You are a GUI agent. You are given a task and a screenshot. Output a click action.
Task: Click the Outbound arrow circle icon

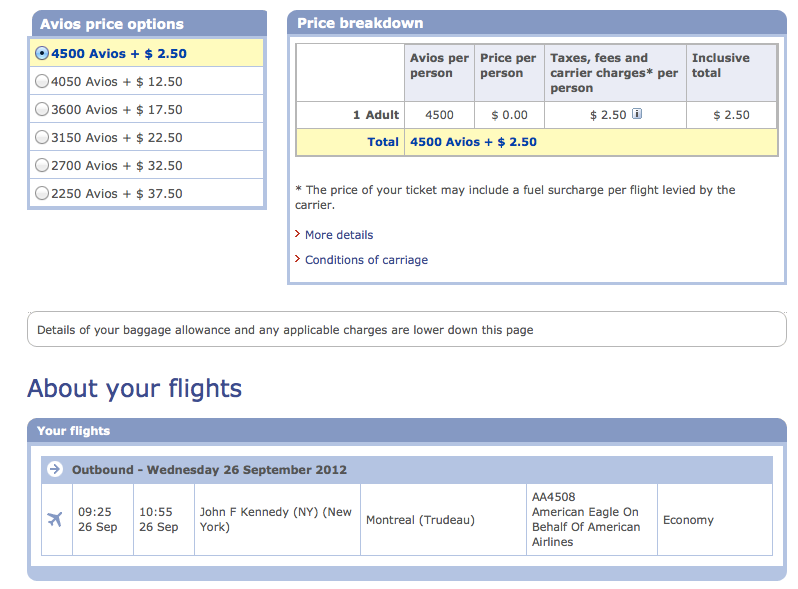[54, 469]
